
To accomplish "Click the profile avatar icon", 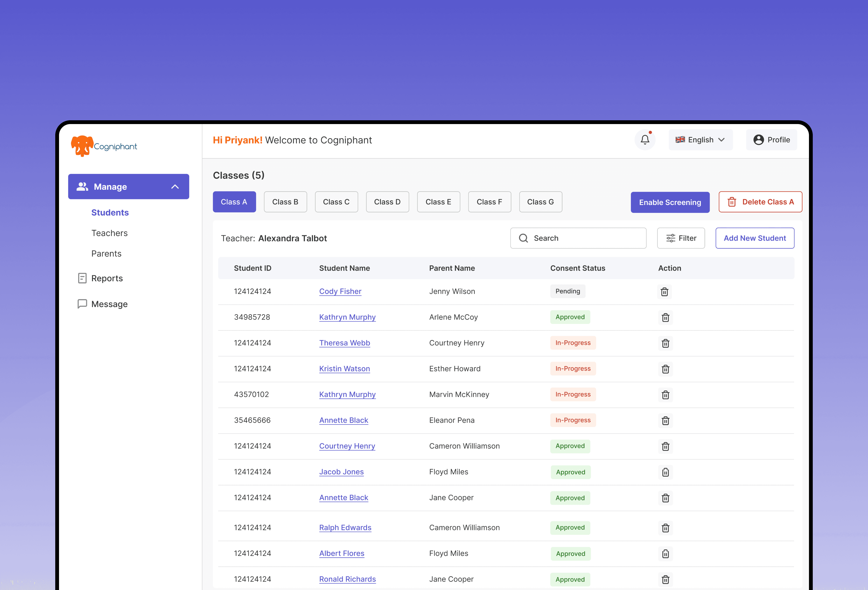I will coord(758,140).
